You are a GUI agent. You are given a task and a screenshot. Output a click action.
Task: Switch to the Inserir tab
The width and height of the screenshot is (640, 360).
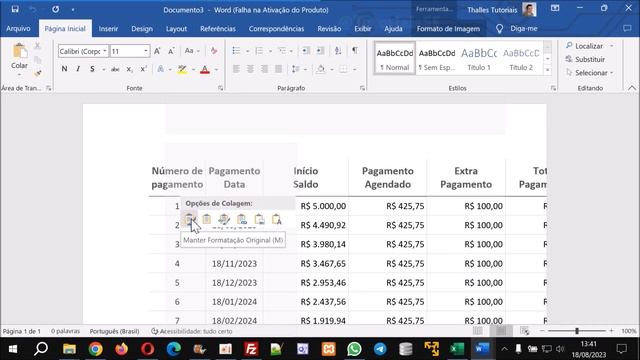[108, 29]
